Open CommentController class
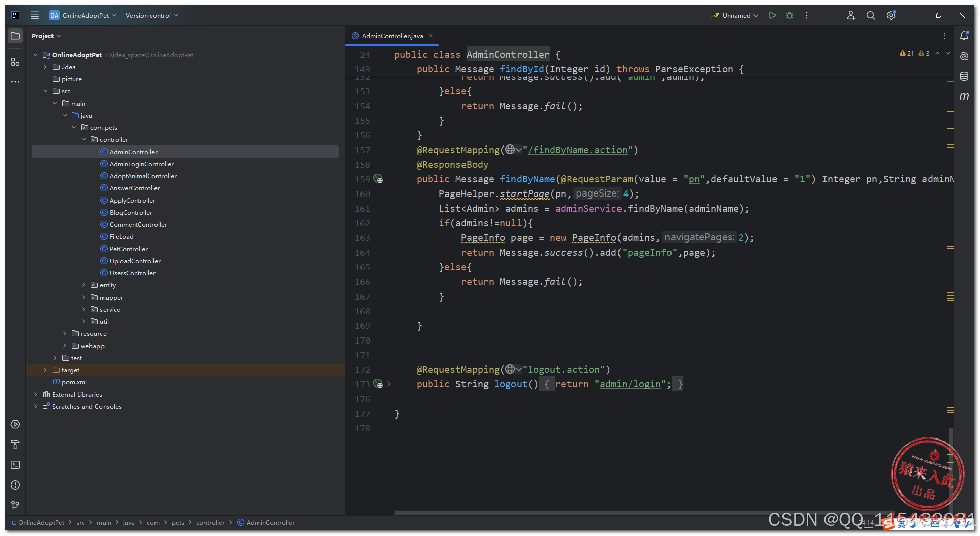 tap(138, 224)
